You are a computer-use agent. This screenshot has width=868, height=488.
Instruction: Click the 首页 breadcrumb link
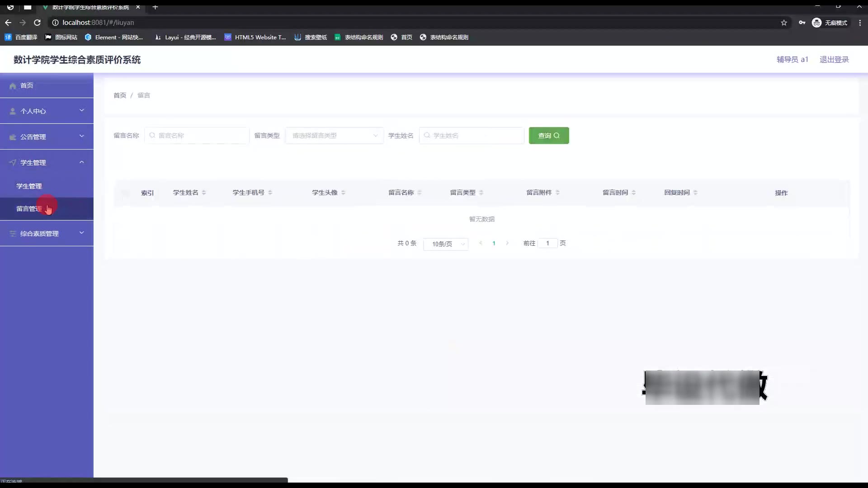click(x=120, y=95)
